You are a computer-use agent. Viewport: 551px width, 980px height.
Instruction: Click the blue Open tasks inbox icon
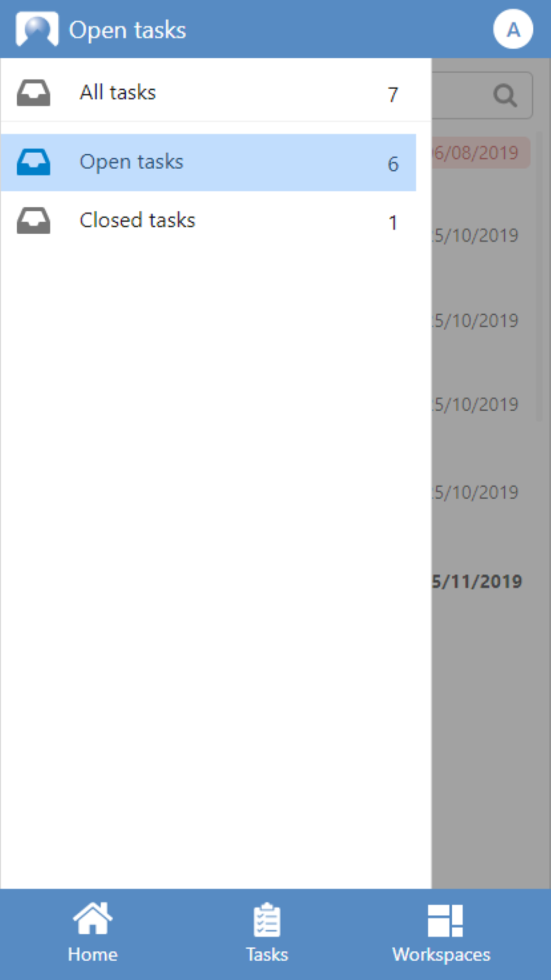(x=34, y=162)
